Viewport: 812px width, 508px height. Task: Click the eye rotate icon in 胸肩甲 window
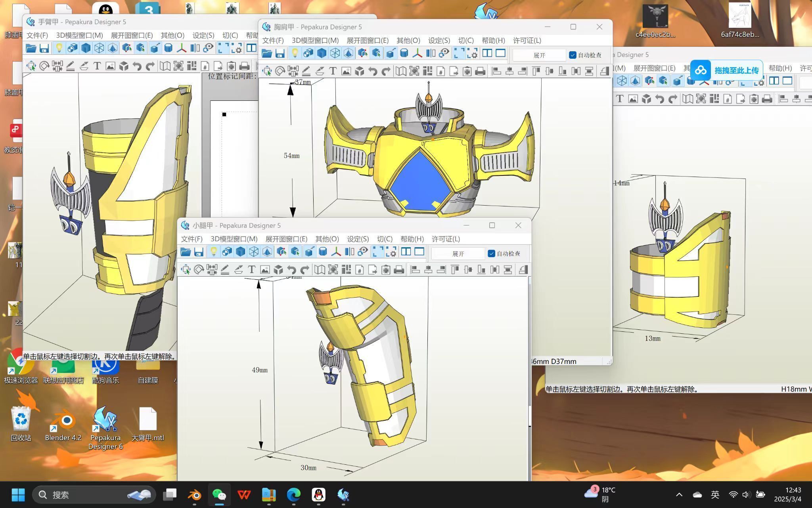pyautogui.click(x=444, y=53)
